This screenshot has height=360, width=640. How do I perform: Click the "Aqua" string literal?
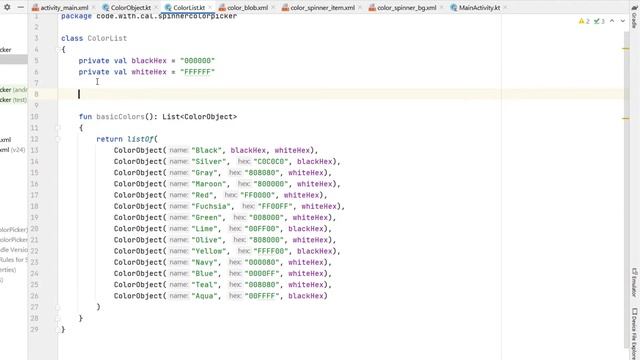coord(204,296)
